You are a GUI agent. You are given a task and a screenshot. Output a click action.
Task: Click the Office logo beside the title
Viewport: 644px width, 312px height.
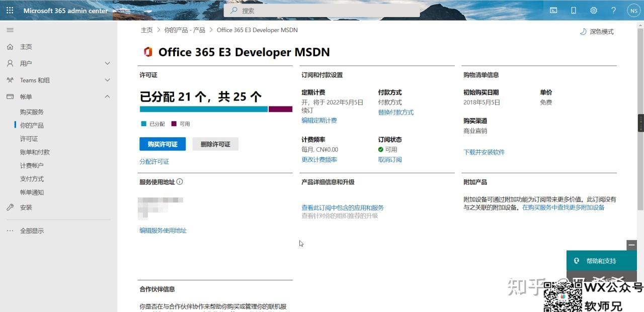[148, 52]
